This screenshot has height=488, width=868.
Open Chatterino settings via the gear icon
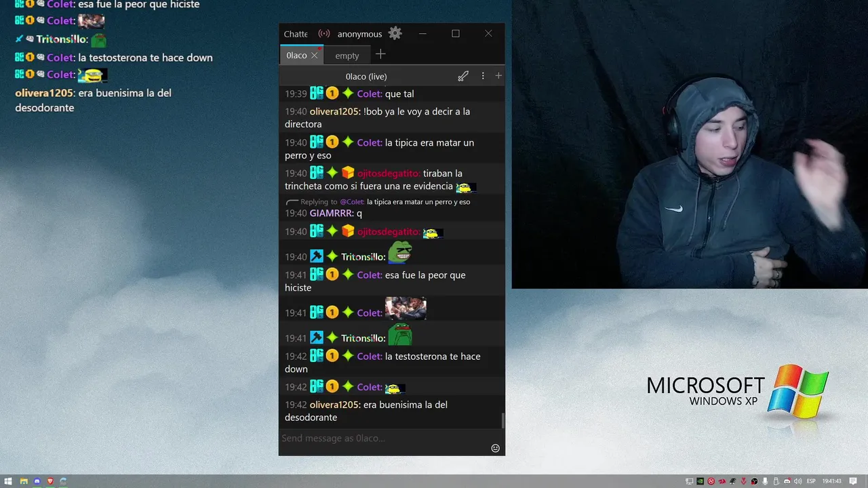point(395,33)
